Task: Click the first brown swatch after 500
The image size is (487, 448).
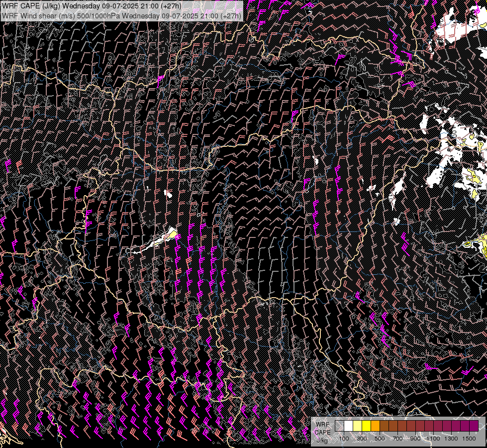Action: tap(384, 426)
